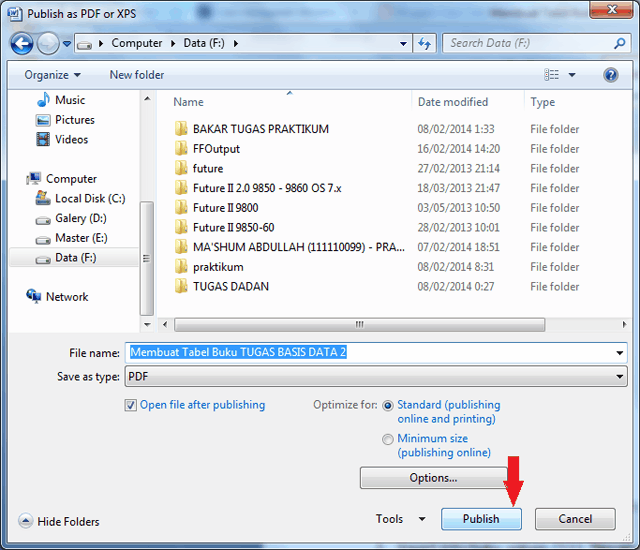The height and width of the screenshot is (550, 640).
Task: Sort by the Name column header
Action: click(x=188, y=102)
